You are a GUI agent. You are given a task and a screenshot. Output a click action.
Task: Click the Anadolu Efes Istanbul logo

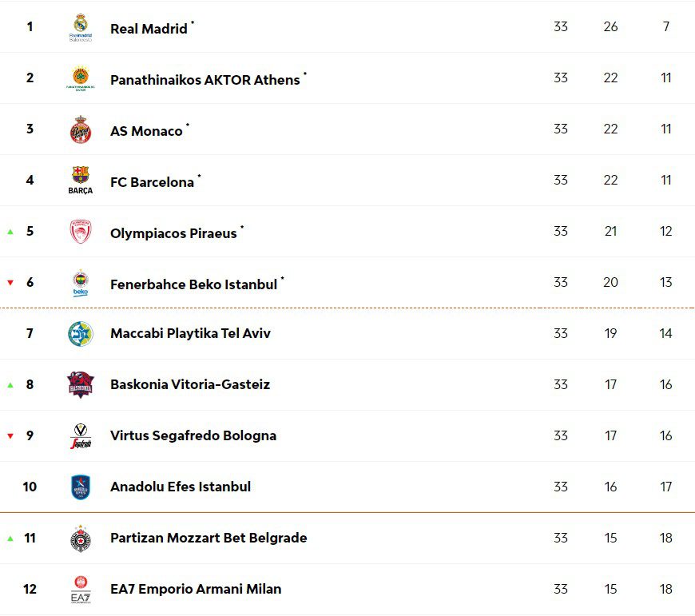tap(81, 487)
